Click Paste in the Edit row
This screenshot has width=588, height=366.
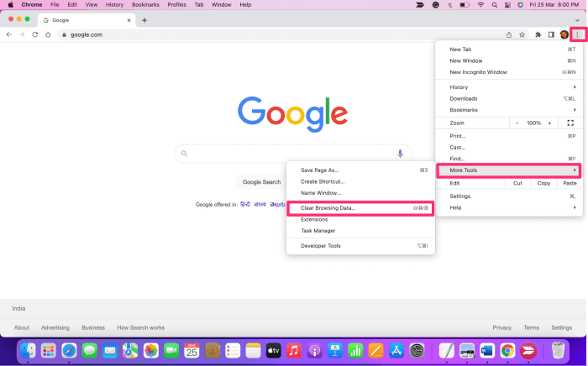[570, 183]
